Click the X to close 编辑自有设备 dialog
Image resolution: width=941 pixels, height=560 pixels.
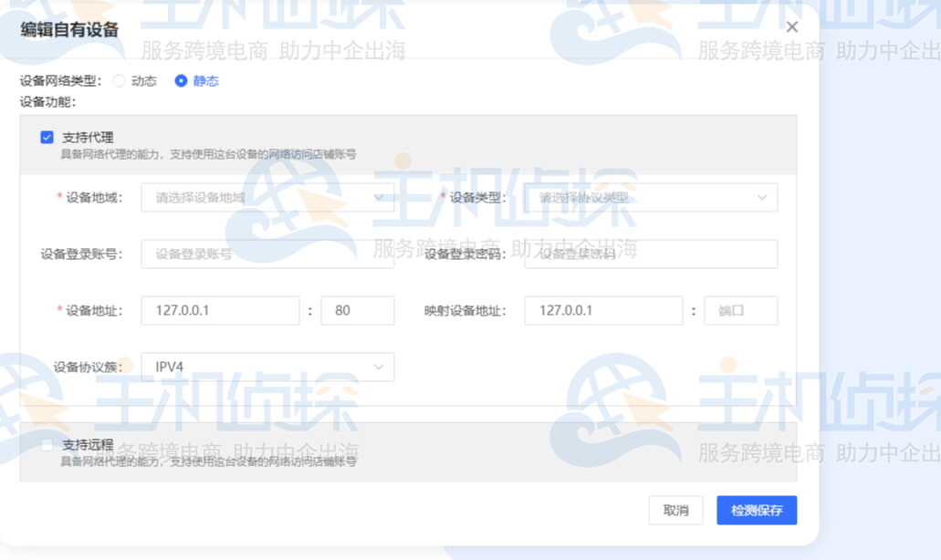pyautogui.click(x=791, y=26)
